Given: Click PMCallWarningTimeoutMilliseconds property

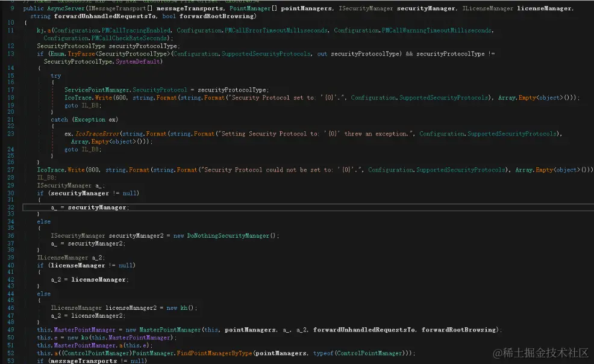Looking at the screenshot, I should pos(436,30).
